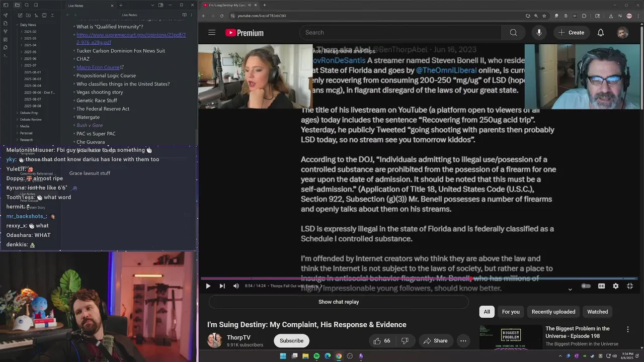Like the video with thumbs up

tap(381, 341)
